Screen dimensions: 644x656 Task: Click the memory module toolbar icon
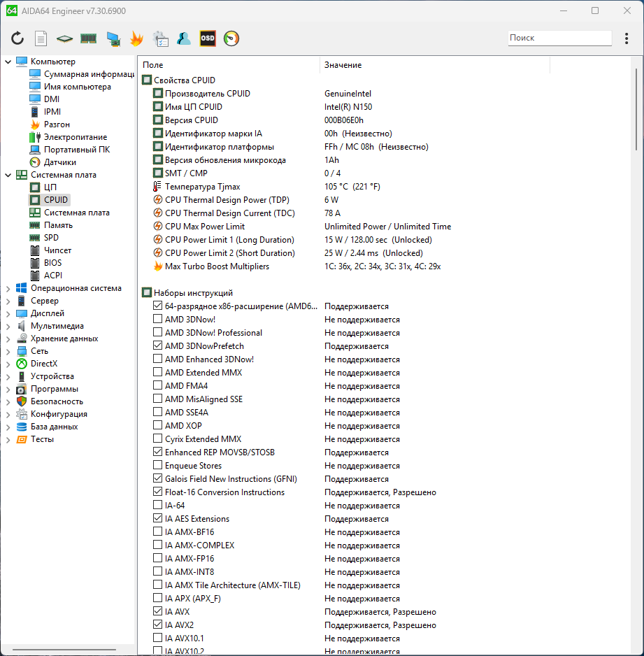(88, 38)
